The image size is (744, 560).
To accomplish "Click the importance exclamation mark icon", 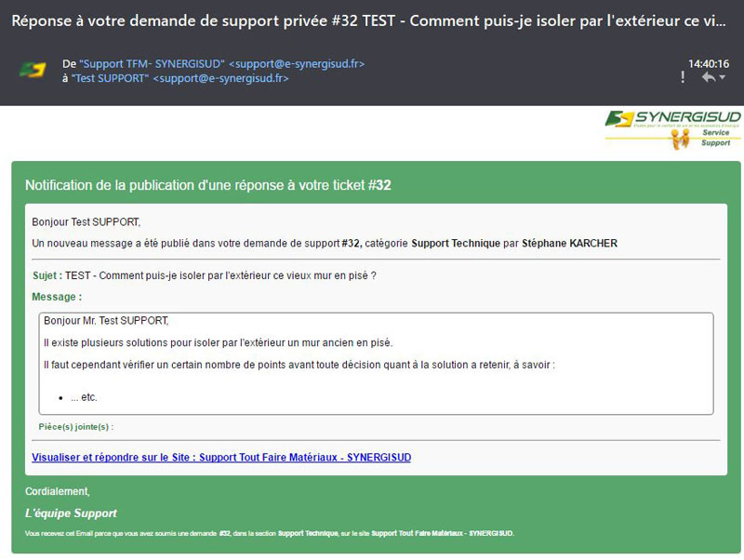I will (683, 77).
